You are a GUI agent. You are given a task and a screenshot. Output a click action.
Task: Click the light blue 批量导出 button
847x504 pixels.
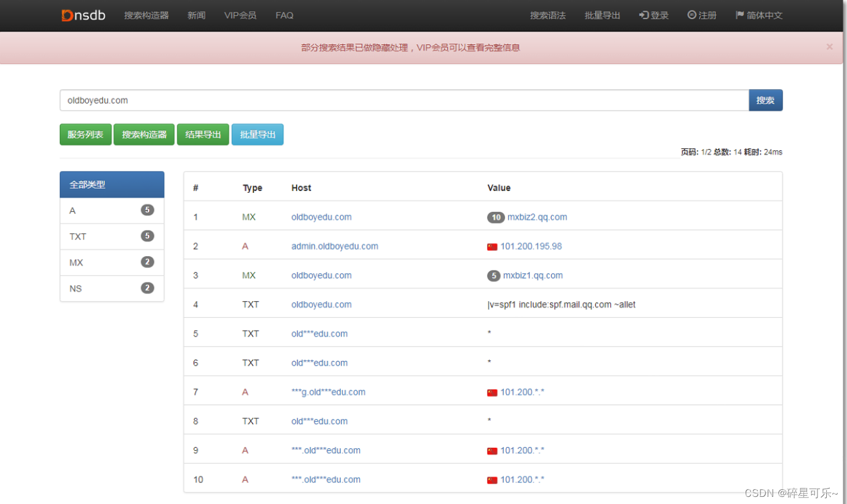[x=257, y=135]
